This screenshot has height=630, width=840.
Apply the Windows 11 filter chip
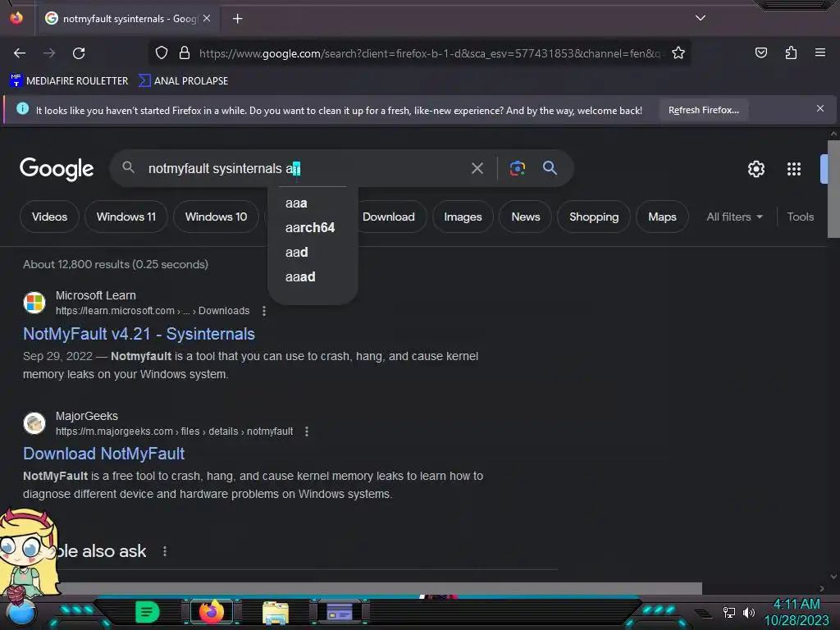126,217
